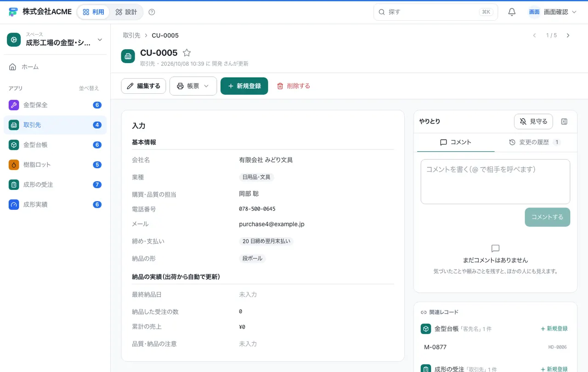Click the 成形の受注 clipboard icon in sidebar
Screen dimensions: 588x372
click(x=14, y=184)
